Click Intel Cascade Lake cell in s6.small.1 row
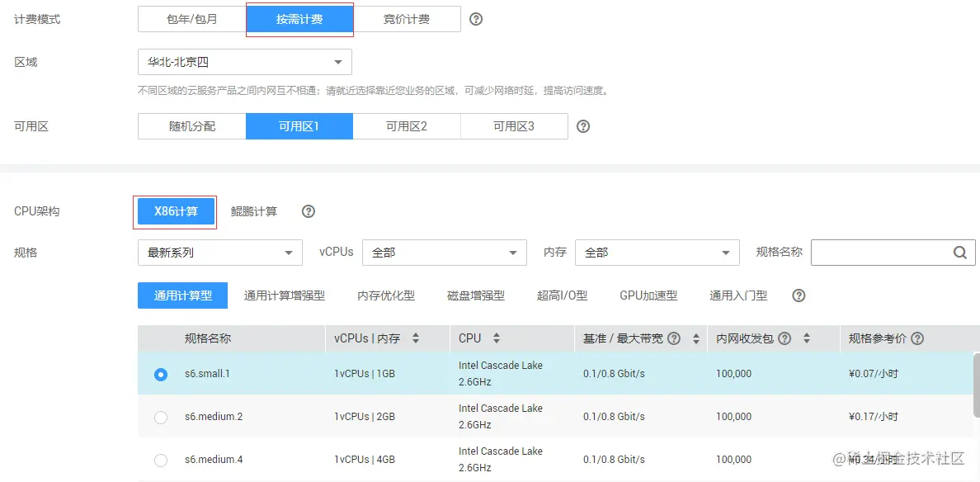Viewport: 980px width, 482px height. pos(501,373)
